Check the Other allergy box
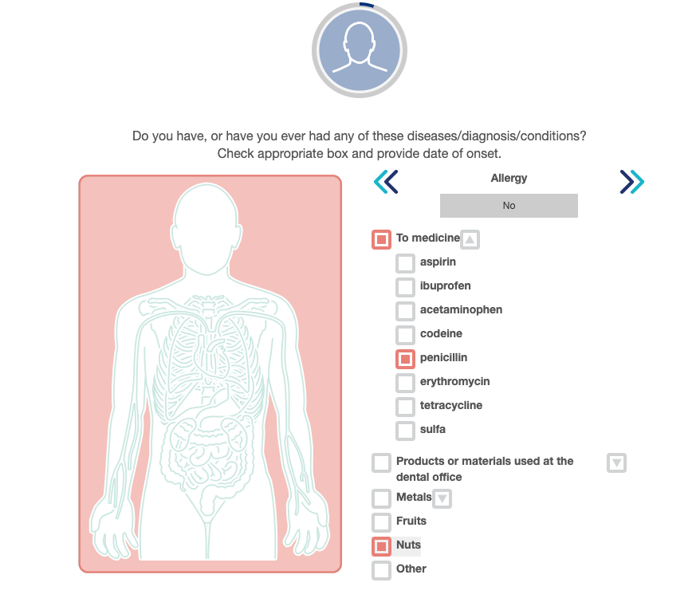700x610 pixels. point(382,570)
